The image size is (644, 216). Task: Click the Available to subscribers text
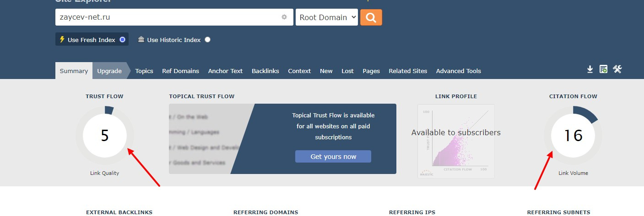[456, 132]
